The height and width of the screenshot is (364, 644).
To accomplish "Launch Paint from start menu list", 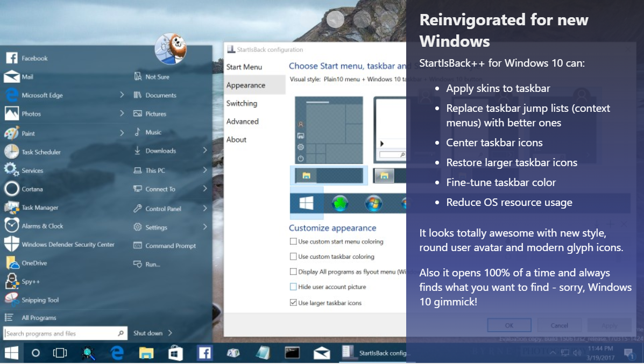I will 28,133.
